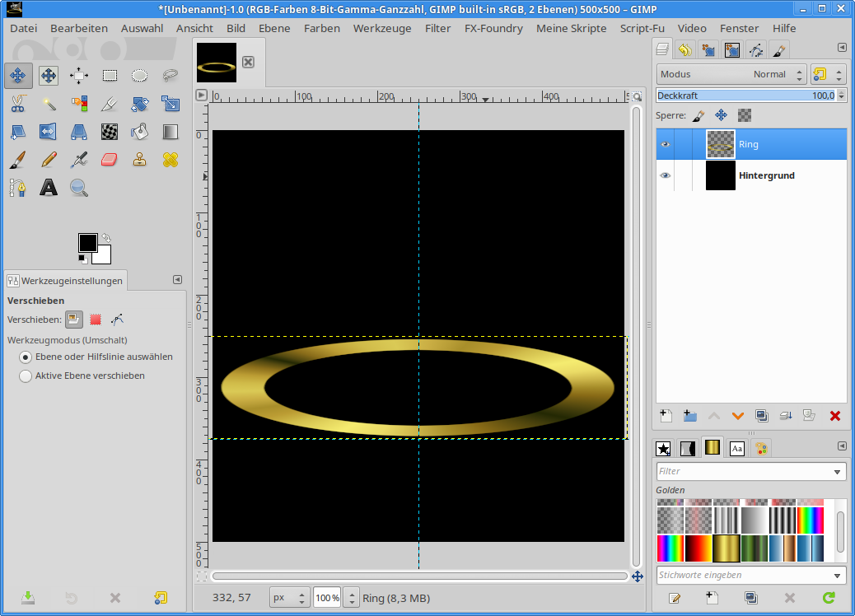Delete layer with the red X icon

834,416
